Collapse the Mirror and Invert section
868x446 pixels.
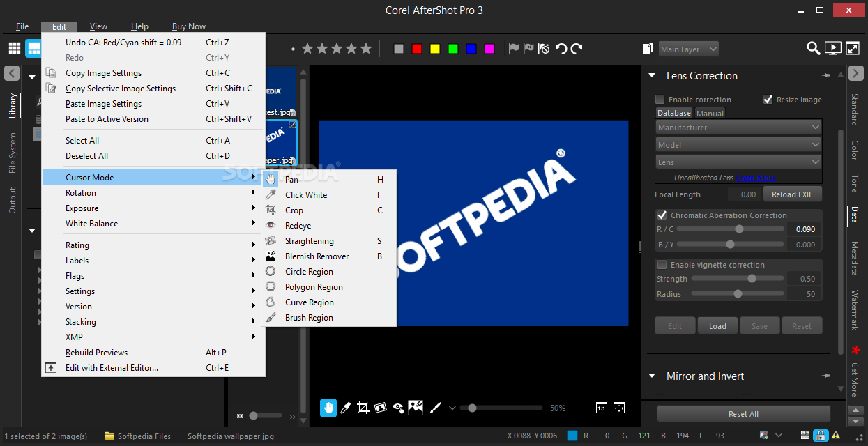pyautogui.click(x=653, y=376)
